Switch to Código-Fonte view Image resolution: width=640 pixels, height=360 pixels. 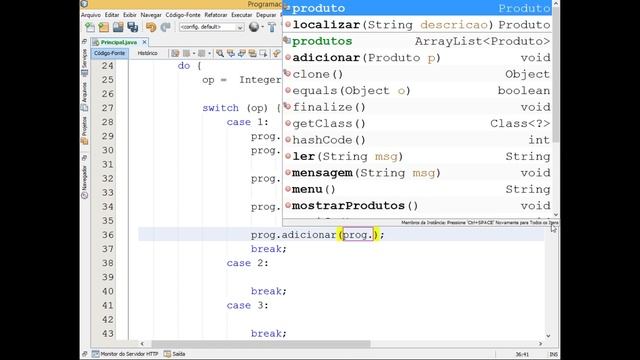109,53
